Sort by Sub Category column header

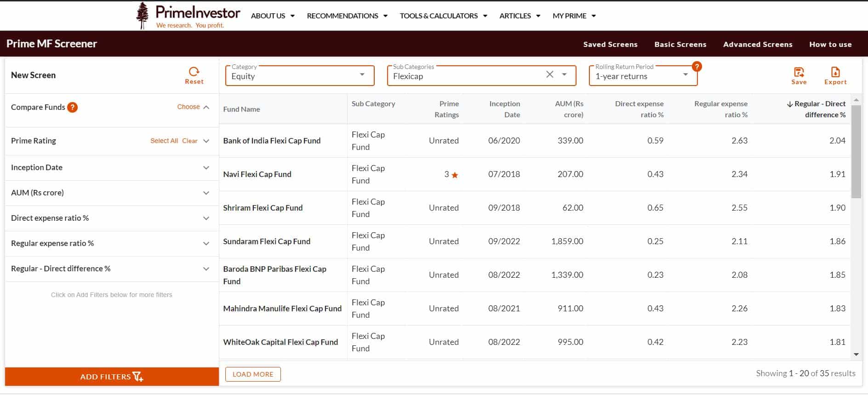coord(373,104)
